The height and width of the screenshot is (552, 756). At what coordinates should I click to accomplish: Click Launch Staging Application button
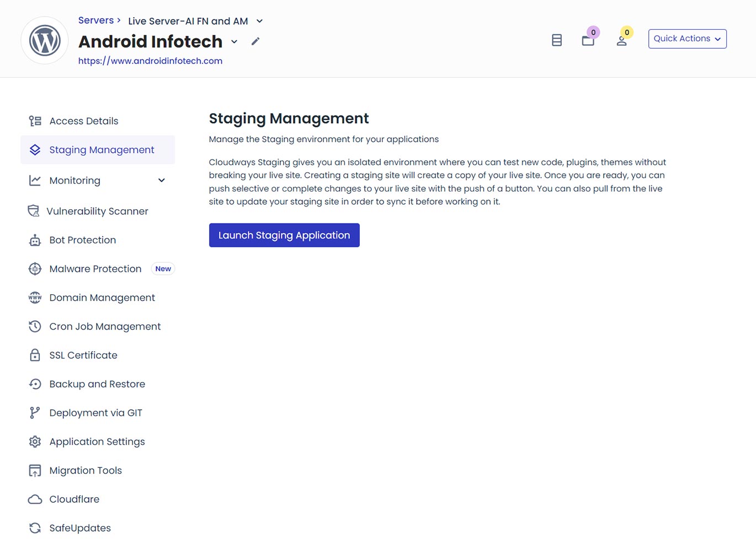coord(284,235)
